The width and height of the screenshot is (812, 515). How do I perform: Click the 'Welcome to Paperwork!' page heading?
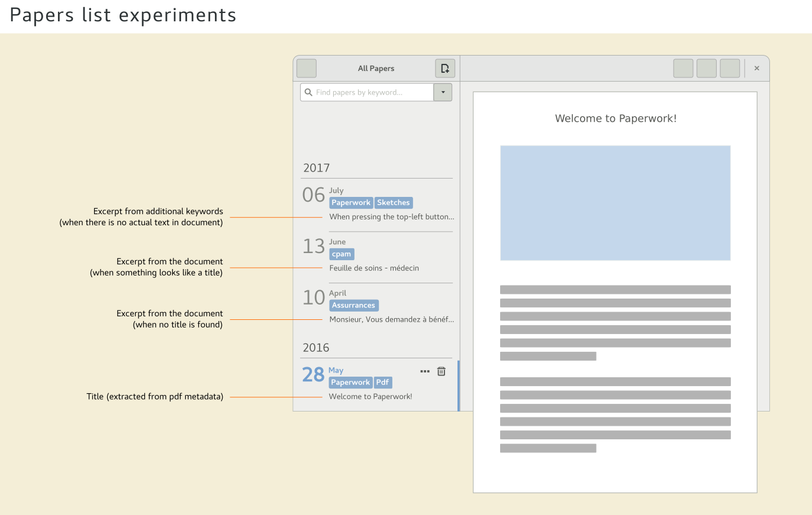(x=616, y=119)
